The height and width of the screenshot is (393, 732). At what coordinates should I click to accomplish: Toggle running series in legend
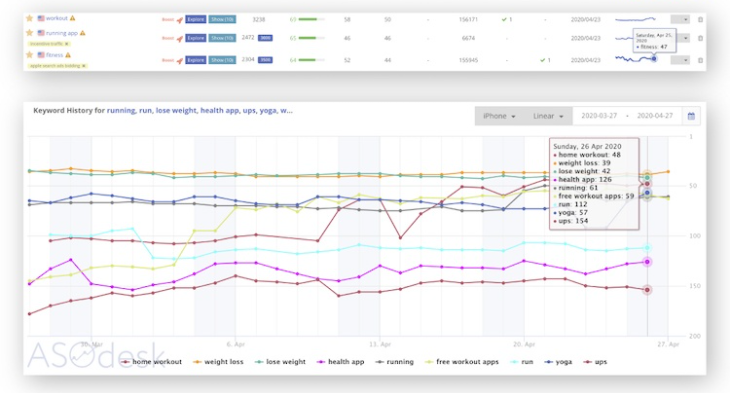pyautogui.click(x=395, y=362)
